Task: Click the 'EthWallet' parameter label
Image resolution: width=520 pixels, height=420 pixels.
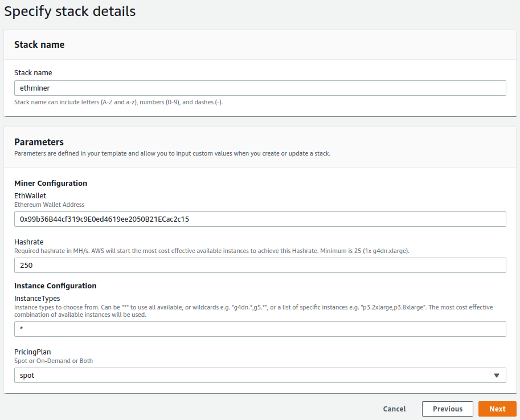Action: [x=30, y=195]
